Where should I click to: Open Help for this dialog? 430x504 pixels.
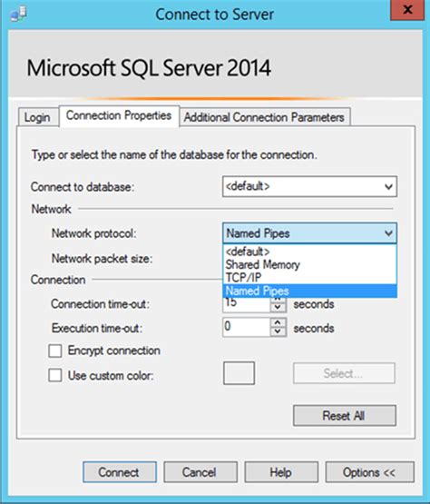[x=281, y=472]
